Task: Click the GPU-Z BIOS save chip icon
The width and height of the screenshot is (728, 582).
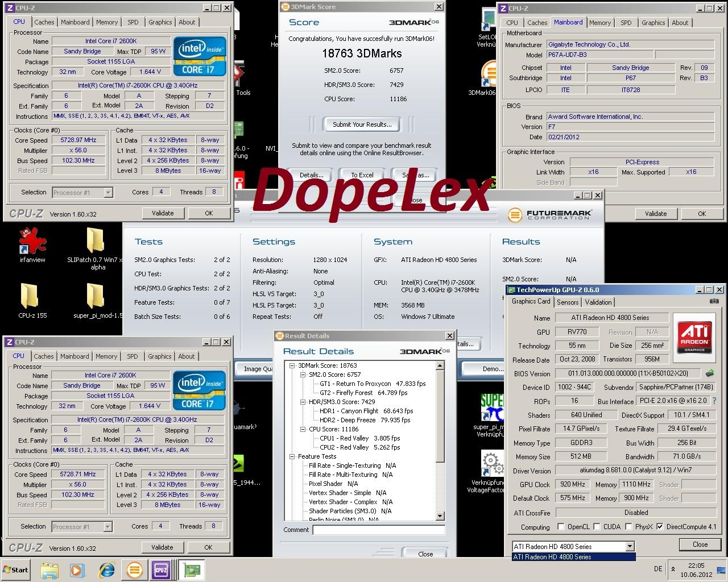Action: click(x=710, y=373)
